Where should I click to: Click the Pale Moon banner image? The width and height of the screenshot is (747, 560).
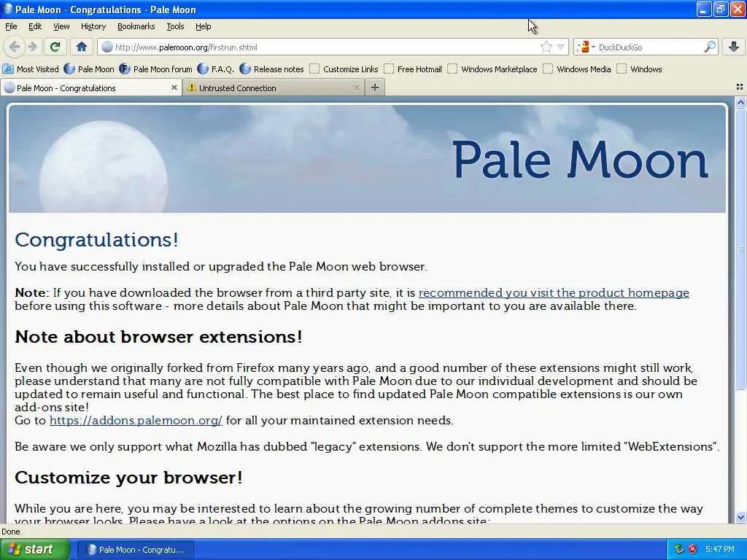(x=368, y=158)
